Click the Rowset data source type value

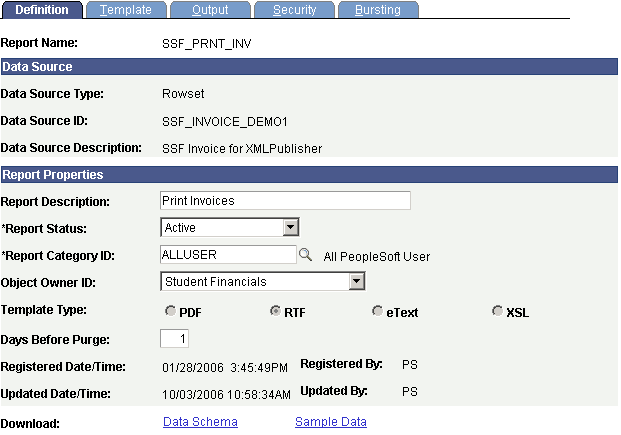(x=183, y=94)
